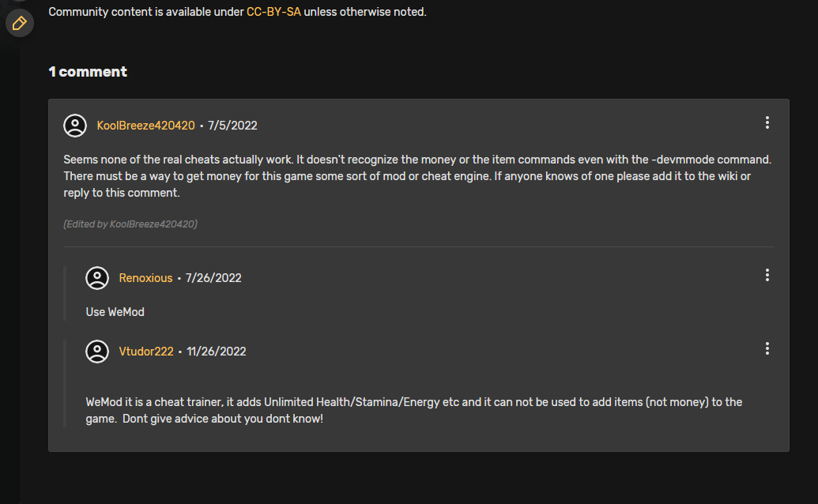Open Vtudor222's user profile link
This screenshot has width=818, height=504.
[x=146, y=352]
